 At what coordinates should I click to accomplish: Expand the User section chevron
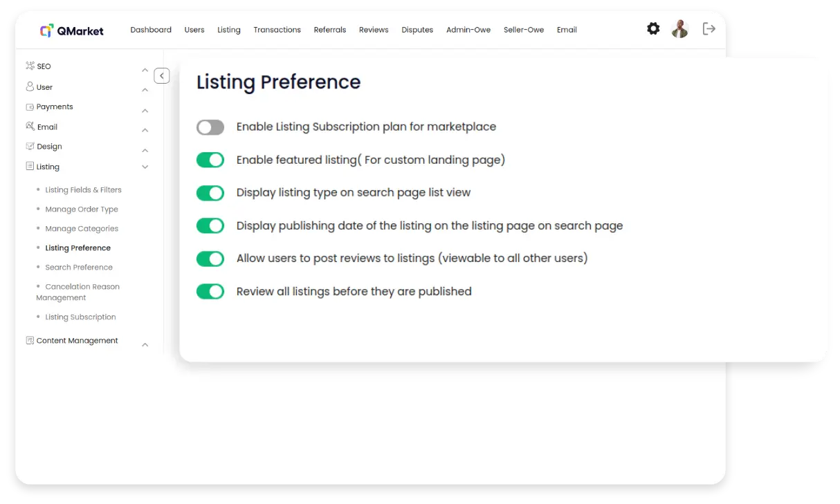pos(145,90)
